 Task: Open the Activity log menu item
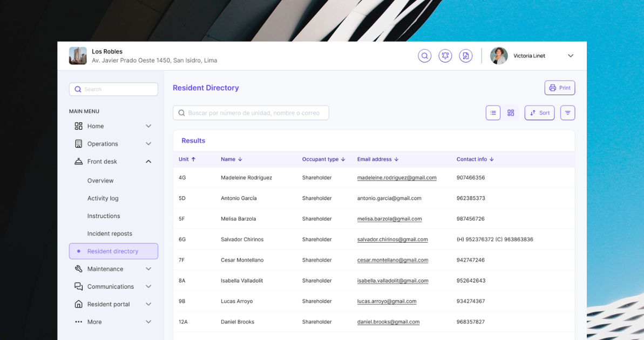[103, 198]
